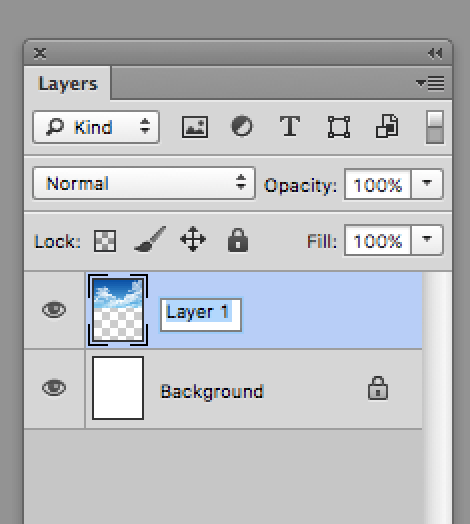Click the Layer 1 name edit field
The width and height of the screenshot is (470, 524).
201,314
